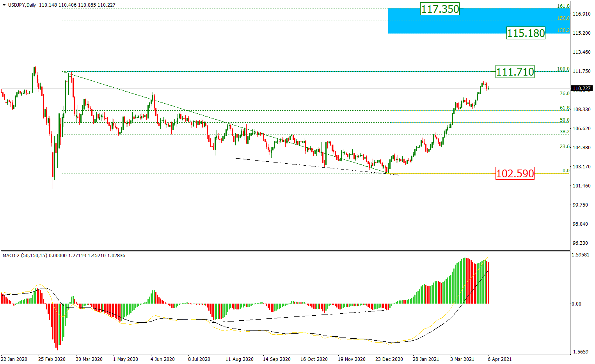
Task: Click the 0.0 Fibonacci level label
Action: coord(566,171)
